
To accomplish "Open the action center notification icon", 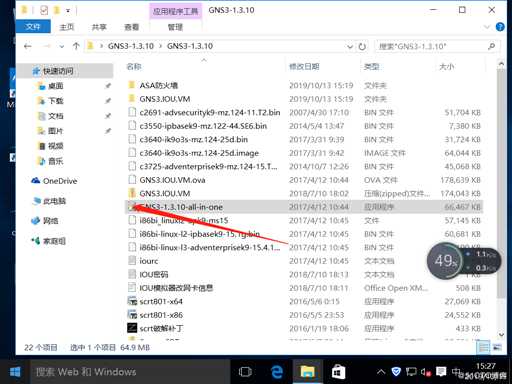I will pos(441,371).
